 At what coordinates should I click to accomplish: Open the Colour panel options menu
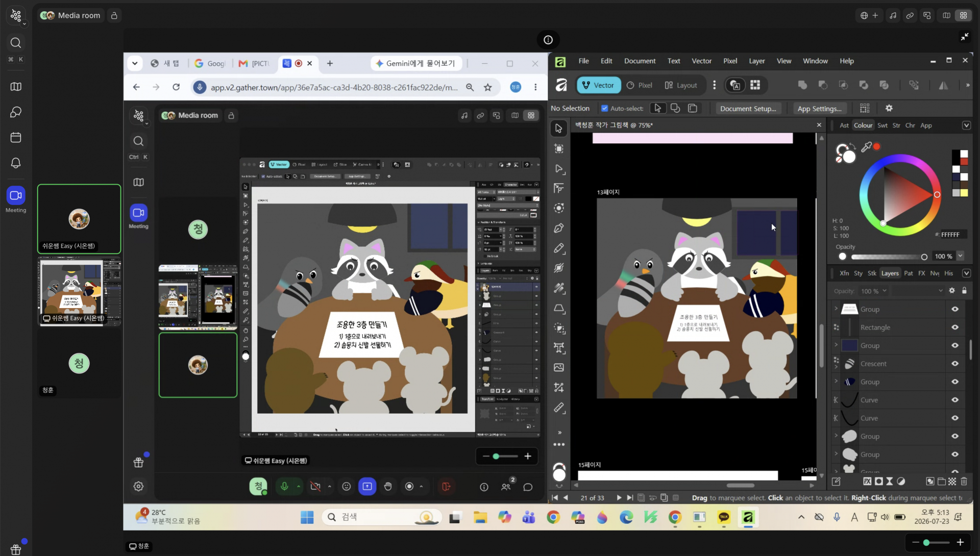tap(966, 125)
